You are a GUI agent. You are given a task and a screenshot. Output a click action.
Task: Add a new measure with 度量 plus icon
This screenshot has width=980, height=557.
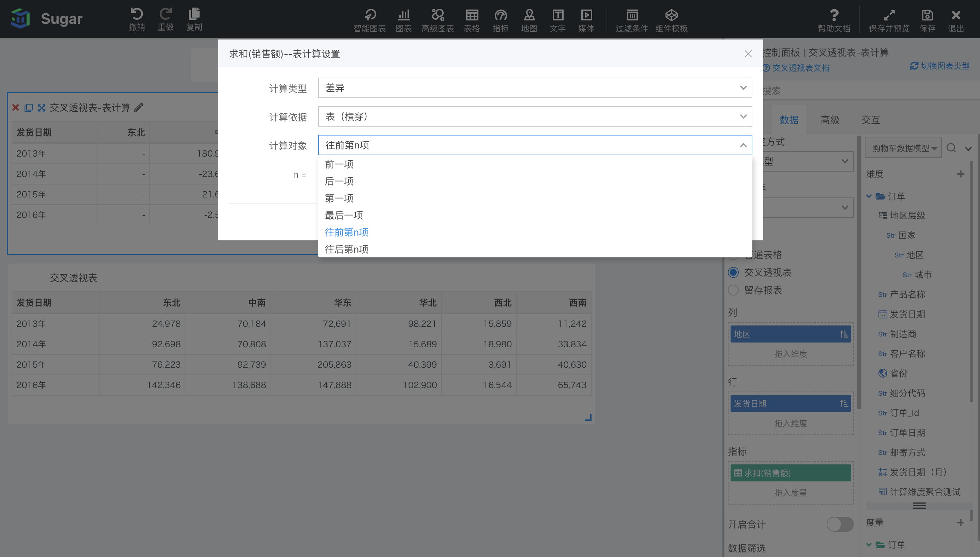click(961, 523)
